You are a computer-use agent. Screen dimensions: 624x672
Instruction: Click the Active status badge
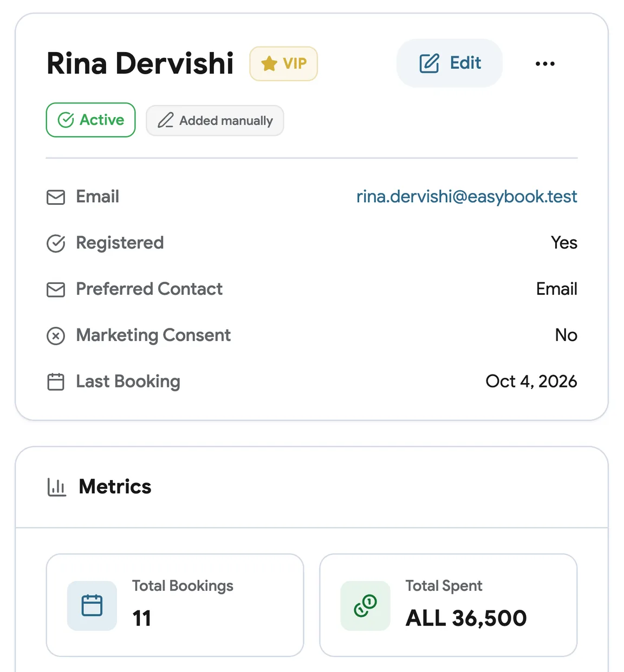tap(90, 120)
